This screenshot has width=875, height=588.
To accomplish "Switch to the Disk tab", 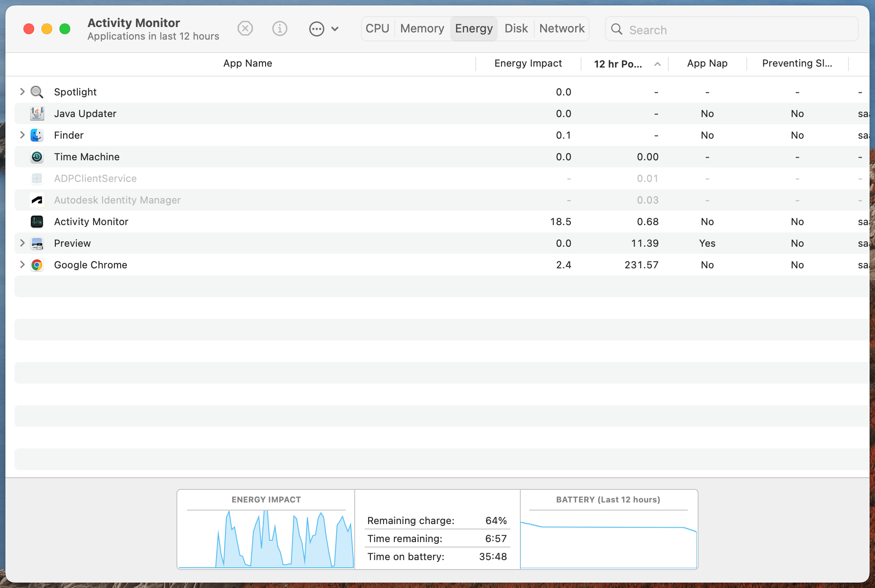I will click(516, 29).
